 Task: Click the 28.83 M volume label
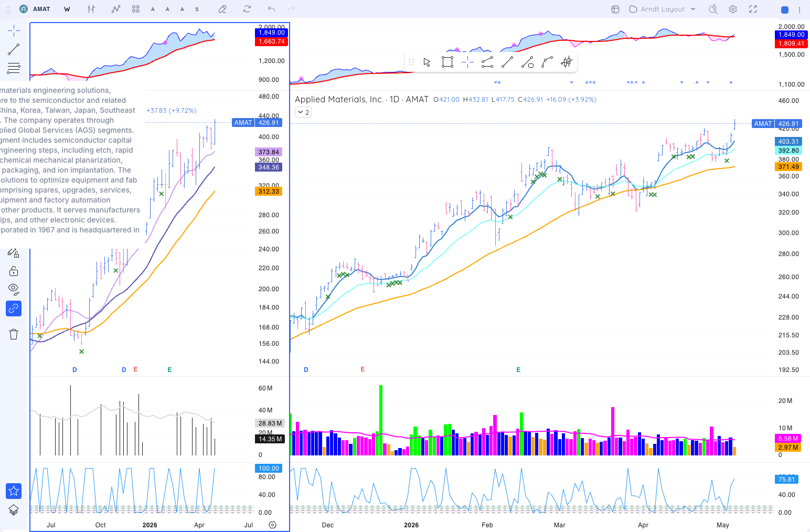pyautogui.click(x=270, y=423)
